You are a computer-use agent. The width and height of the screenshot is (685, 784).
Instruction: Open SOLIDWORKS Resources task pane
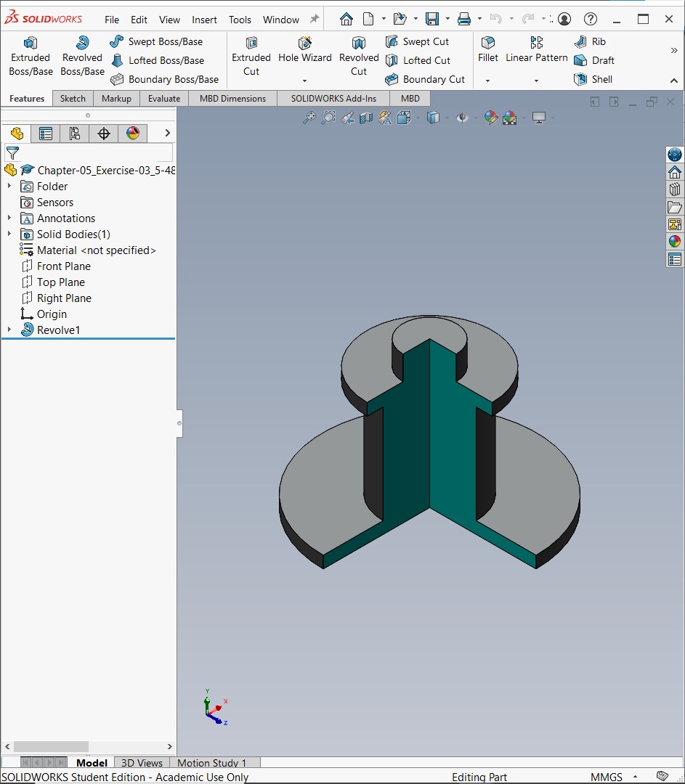(675, 172)
